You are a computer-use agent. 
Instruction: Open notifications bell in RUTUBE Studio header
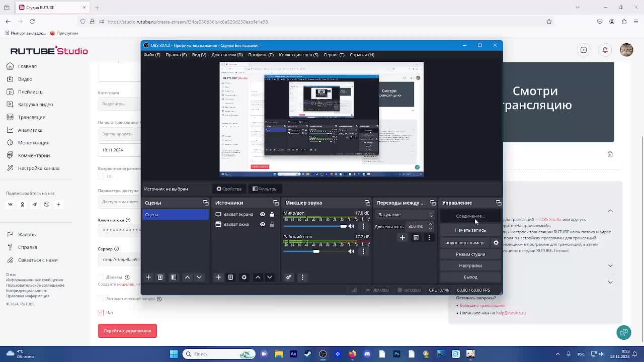[605, 50]
